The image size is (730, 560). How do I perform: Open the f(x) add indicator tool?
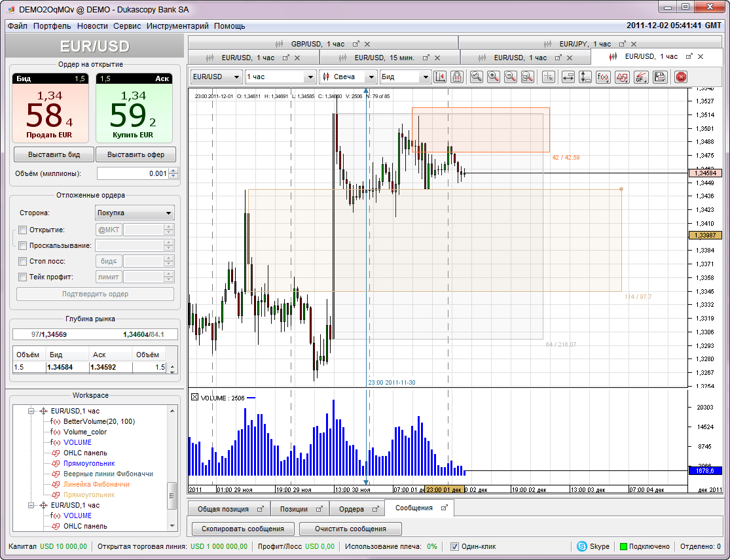[603, 77]
